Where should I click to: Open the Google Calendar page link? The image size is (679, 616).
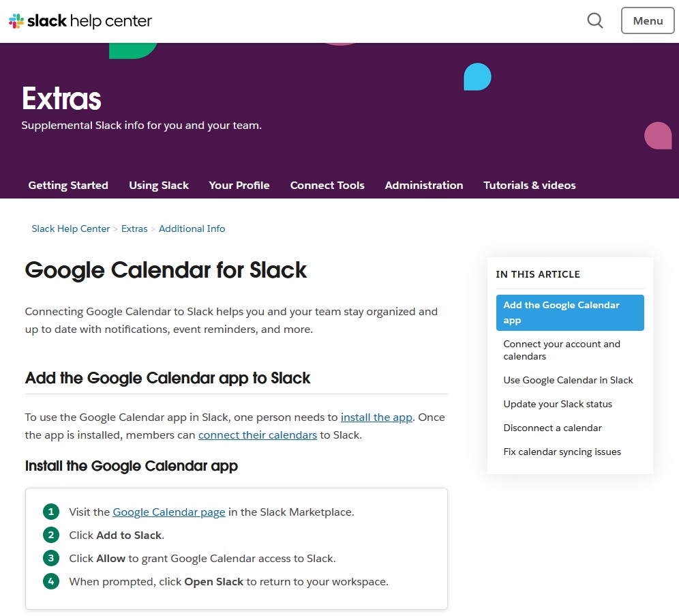(x=169, y=512)
